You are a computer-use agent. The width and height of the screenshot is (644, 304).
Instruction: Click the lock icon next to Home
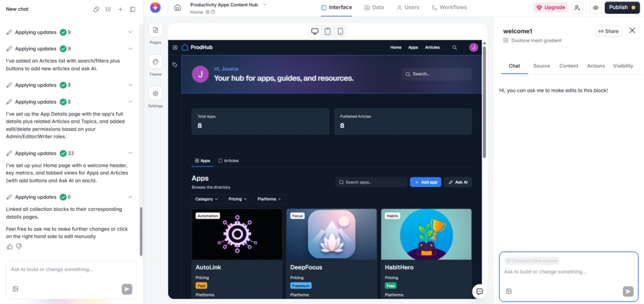(213, 13)
